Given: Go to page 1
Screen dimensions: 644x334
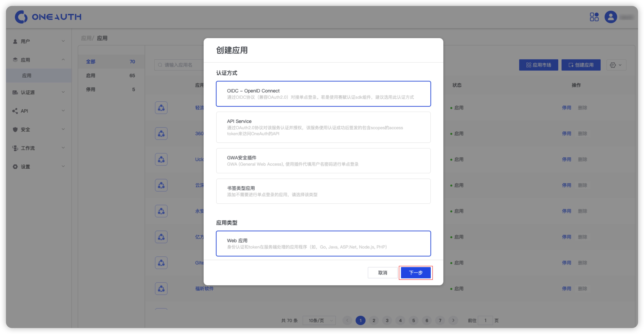Looking at the screenshot, I should tap(361, 320).
